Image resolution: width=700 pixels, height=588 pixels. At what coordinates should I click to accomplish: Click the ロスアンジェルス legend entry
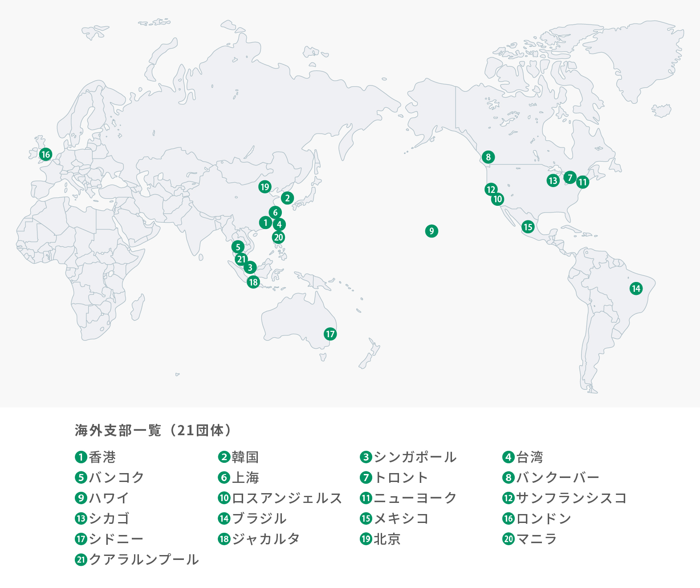(x=286, y=498)
